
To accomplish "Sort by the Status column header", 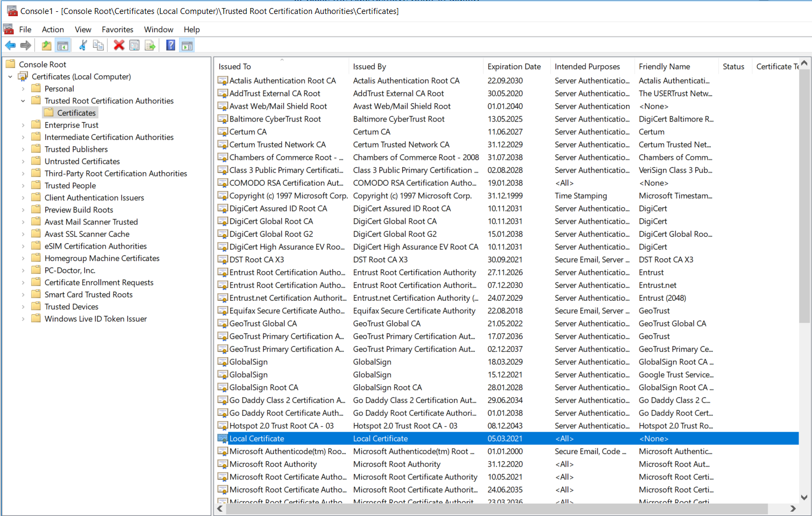I will pos(735,67).
